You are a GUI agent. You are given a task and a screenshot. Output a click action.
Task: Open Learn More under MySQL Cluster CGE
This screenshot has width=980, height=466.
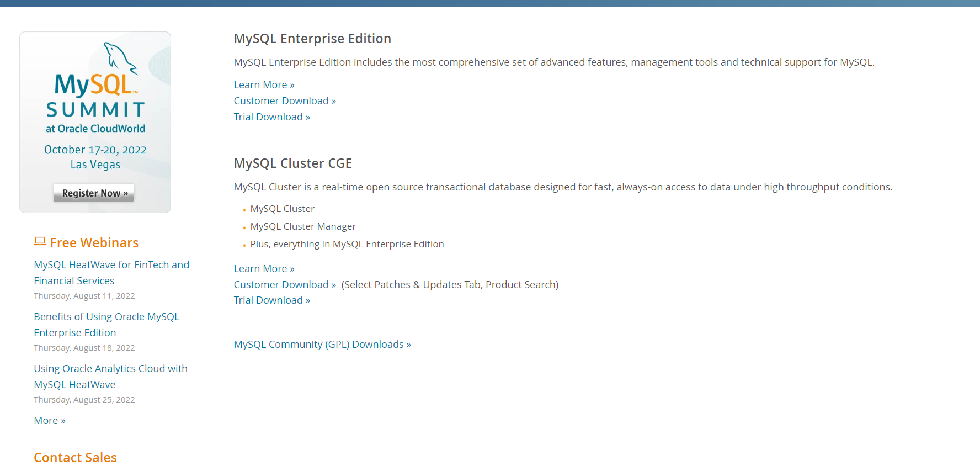(x=264, y=269)
